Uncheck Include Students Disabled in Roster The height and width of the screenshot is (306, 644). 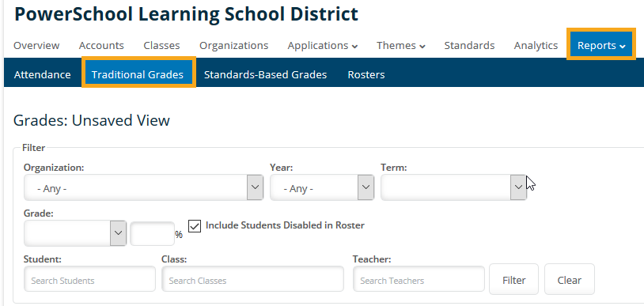(x=195, y=226)
